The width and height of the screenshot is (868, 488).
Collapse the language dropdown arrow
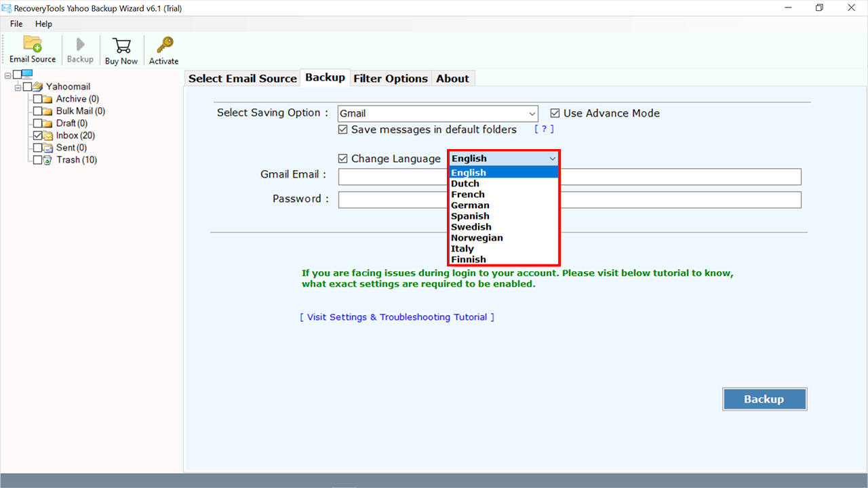click(x=552, y=159)
